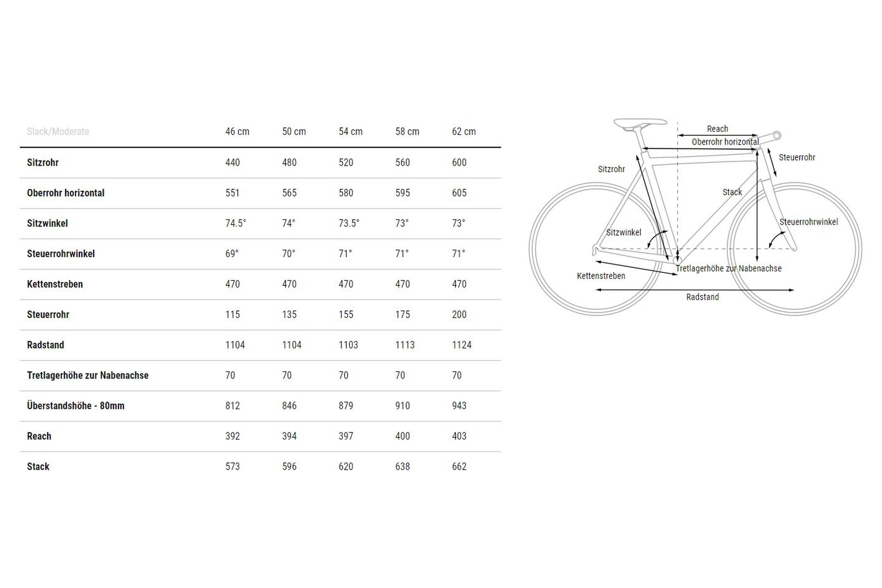Click the 46 cm size column header
The height and width of the screenshot is (588, 882).
237,131
